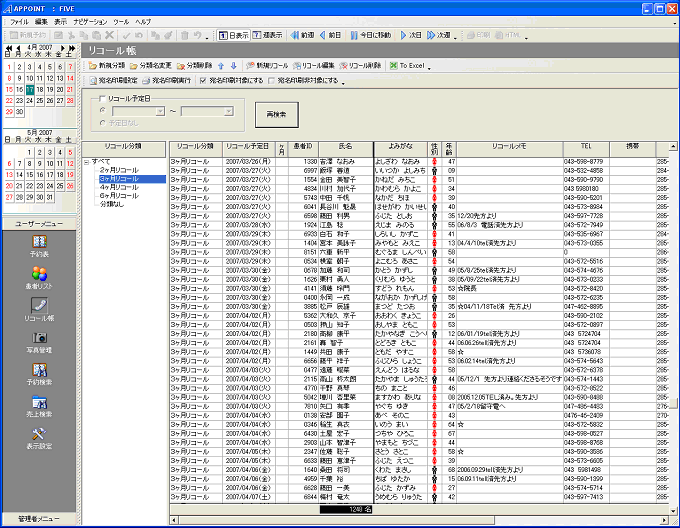Click 新規リコール toolbar button

tap(267, 65)
